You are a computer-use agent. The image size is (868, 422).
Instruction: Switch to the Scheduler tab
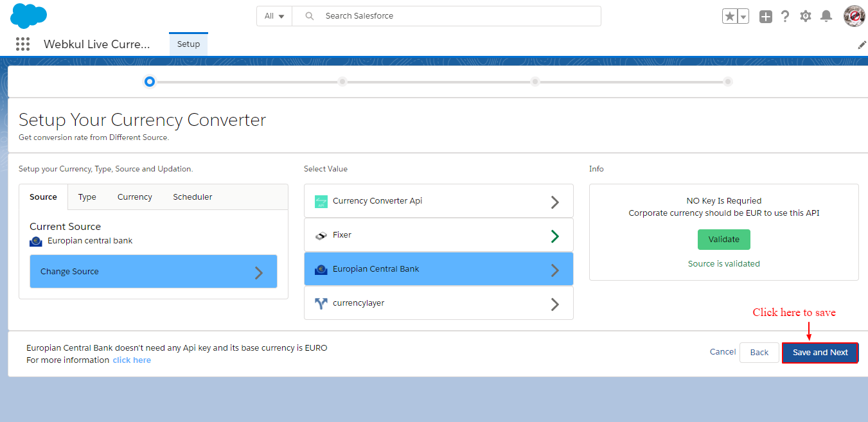pyautogui.click(x=192, y=197)
